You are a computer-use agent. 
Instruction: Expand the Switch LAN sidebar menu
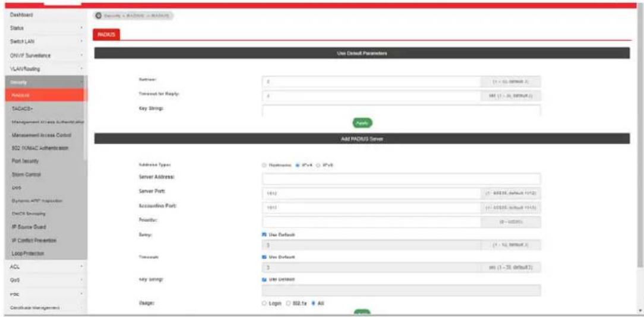pos(46,42)
